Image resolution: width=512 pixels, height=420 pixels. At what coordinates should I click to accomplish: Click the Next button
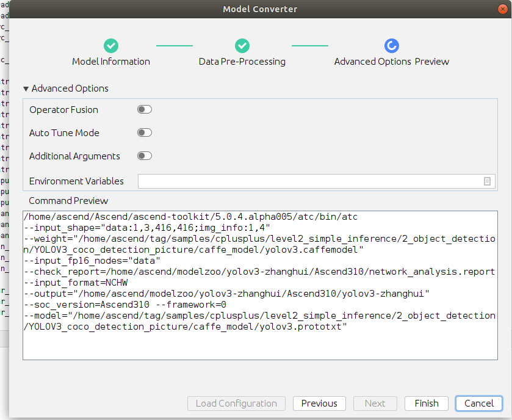point(375,404)
